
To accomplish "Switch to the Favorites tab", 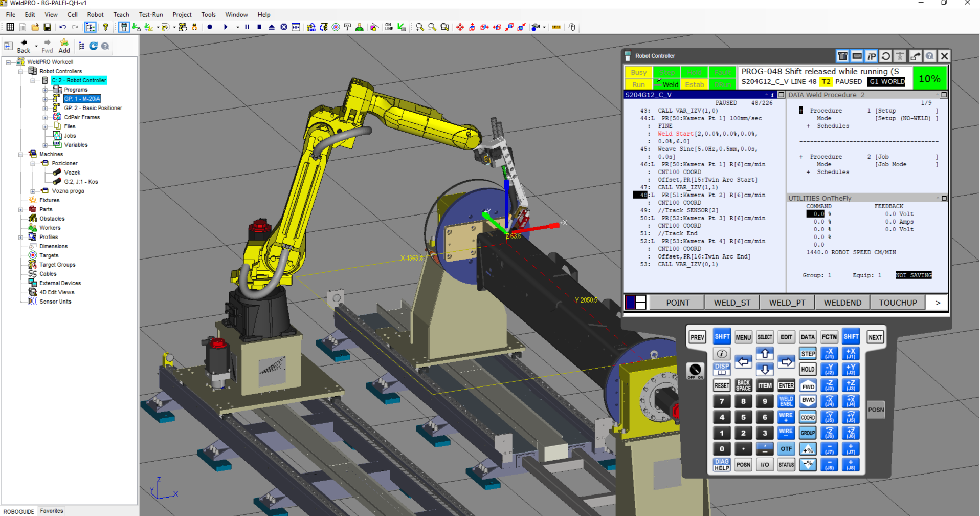I will (x=52, y=511).
